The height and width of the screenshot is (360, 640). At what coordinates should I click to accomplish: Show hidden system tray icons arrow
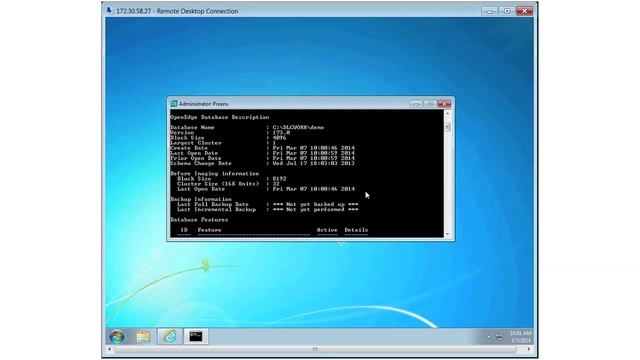coord(489,337)
